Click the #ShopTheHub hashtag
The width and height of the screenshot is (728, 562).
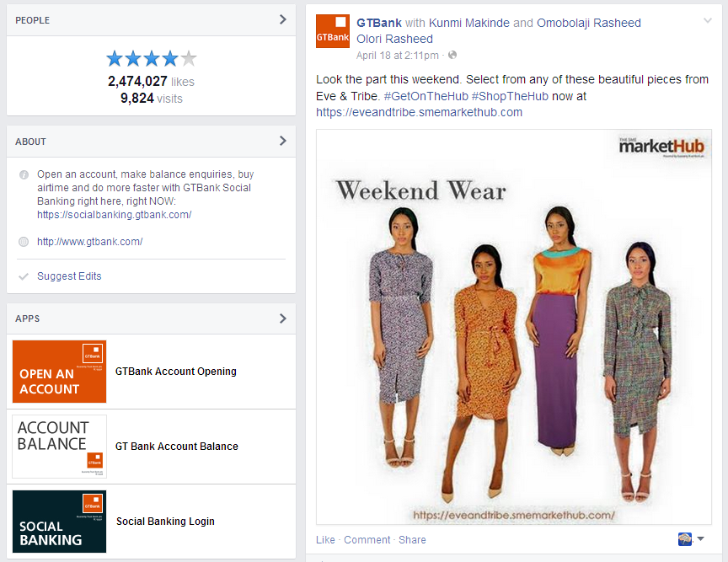[510, 96]
